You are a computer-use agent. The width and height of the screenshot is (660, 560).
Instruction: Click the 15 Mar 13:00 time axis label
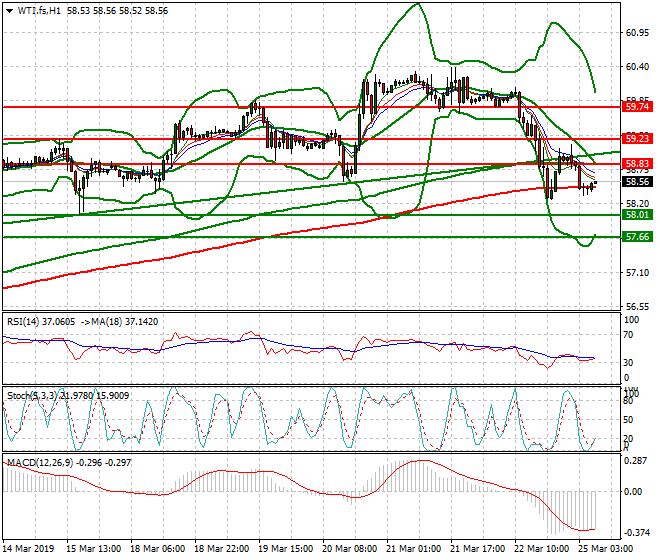pyautogui.click(x=93, y=549)
